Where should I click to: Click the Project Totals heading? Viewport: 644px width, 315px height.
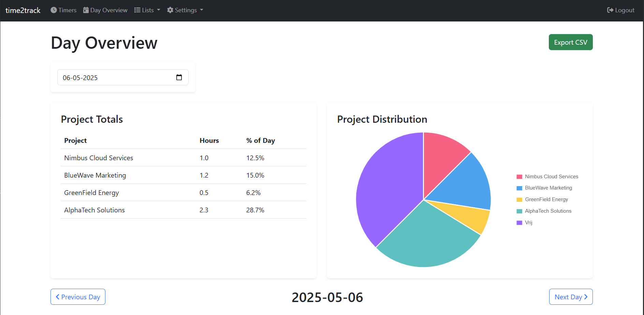(x=92, y=119)
